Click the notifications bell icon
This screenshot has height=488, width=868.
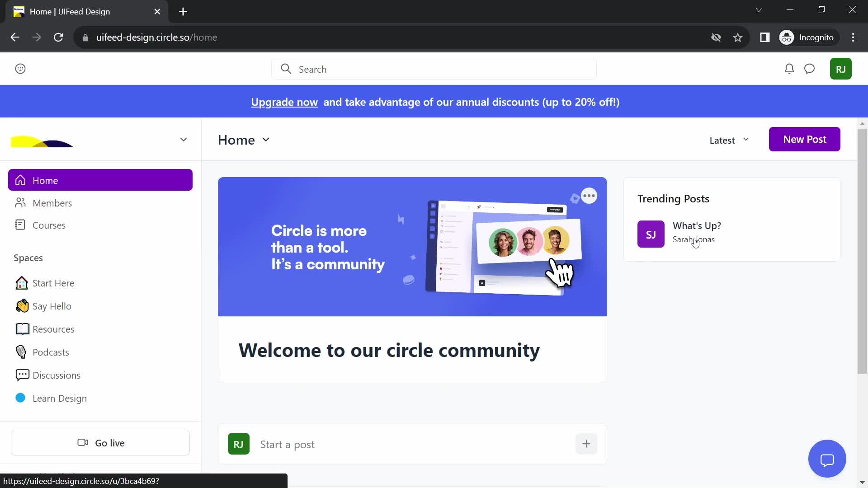[789, 69]
